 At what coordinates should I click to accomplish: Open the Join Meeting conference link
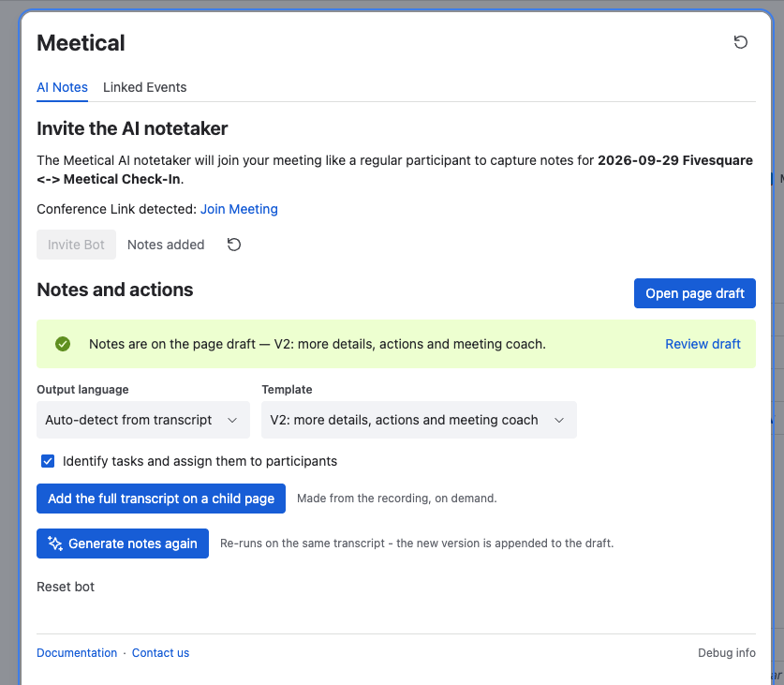coord(239,209)
